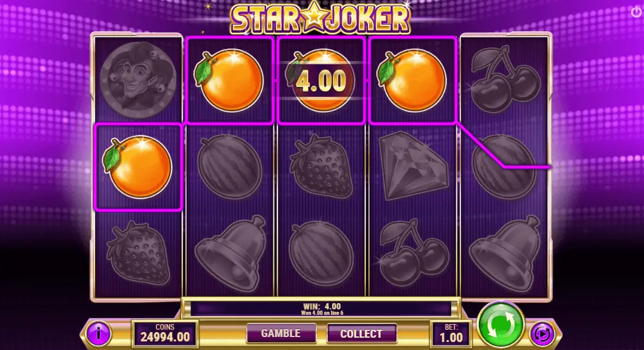Open the BET amount field
Viewport: 644px width, 350px height.
pyautogui.click(x=451, y=333)
